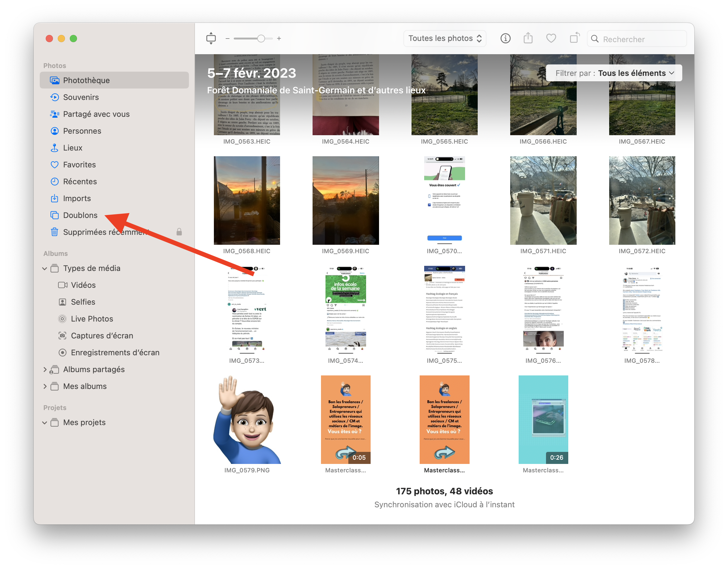The image size is (728, 569).
Task: Expand the Albums partagés group
Action: point(45,370)
